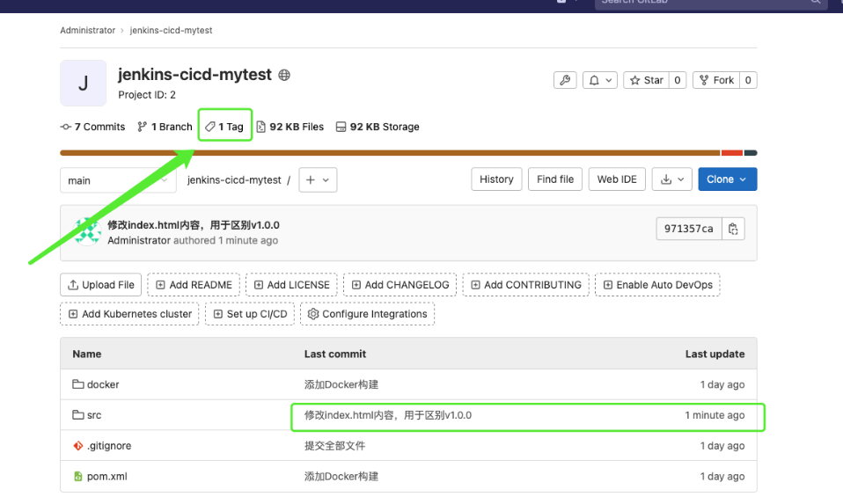This screenshot has height=504, width=843.
Task: Open commit History
Action: [x=496, y=179]
